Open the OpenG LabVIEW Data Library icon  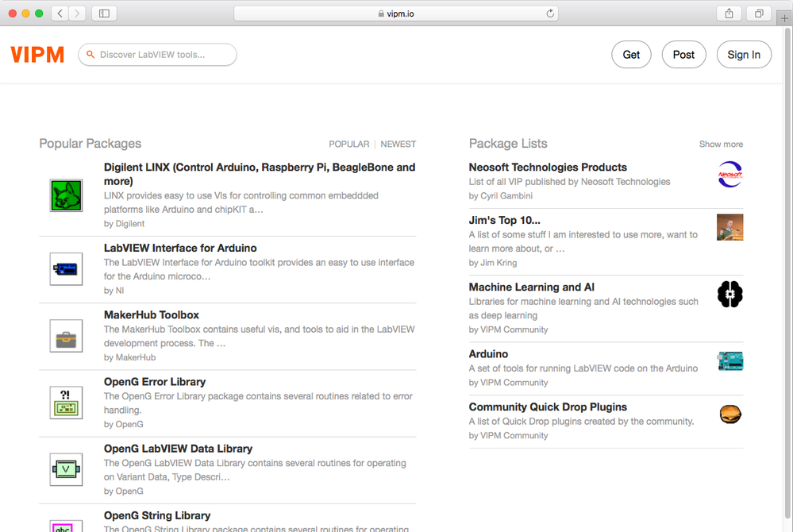click(66, 470)
